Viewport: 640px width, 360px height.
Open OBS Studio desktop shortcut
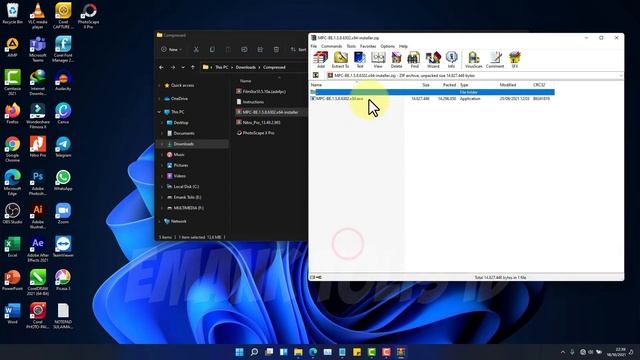click(12, 213)
